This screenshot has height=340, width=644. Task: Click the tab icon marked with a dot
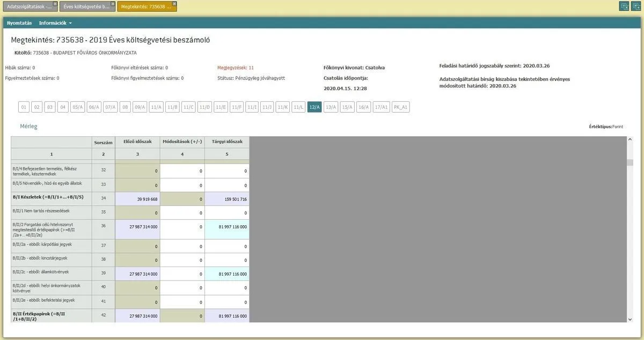635,6
